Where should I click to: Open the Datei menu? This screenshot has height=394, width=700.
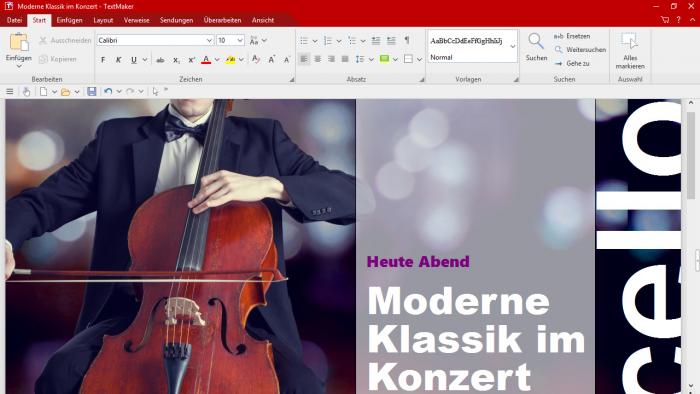pos(14,20)
